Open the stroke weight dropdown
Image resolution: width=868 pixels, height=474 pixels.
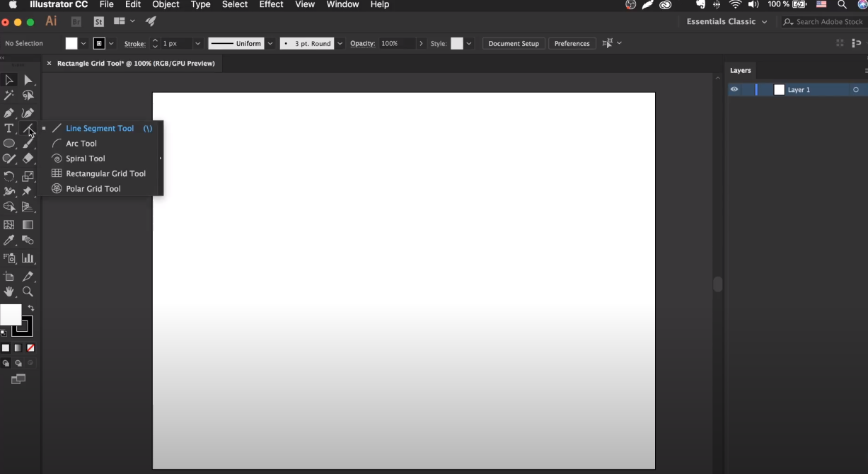click(197, 44)
